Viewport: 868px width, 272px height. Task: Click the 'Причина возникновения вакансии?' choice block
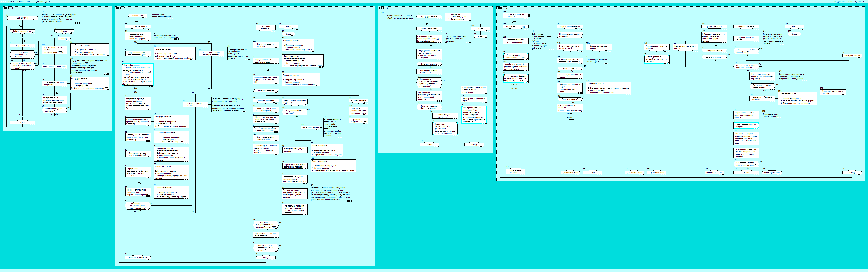tap(570, 35)
